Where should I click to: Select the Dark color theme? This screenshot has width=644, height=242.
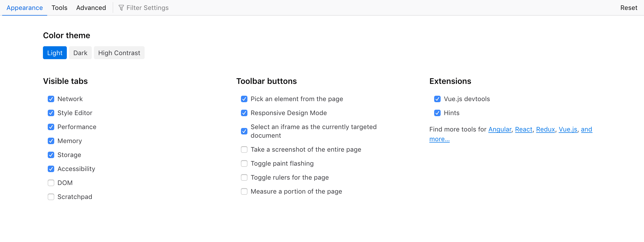click(x=80, y=53)
